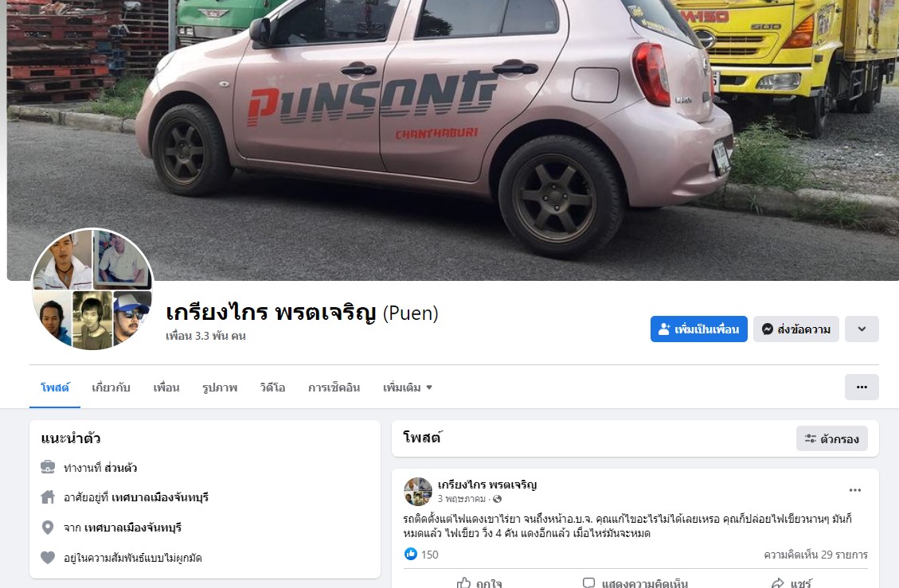Screen dimensions: 899x588
Task: Open the รูปภาพ tab
Action: [x=220, y=387]
